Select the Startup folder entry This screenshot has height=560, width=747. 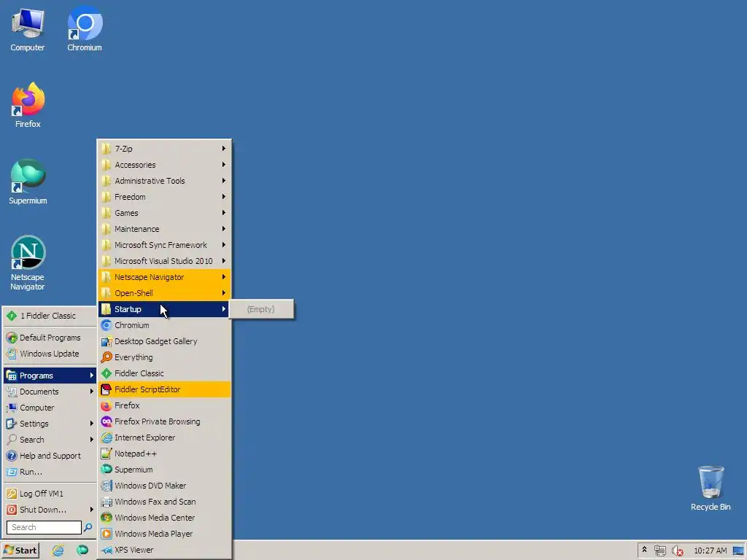[164, 309]
